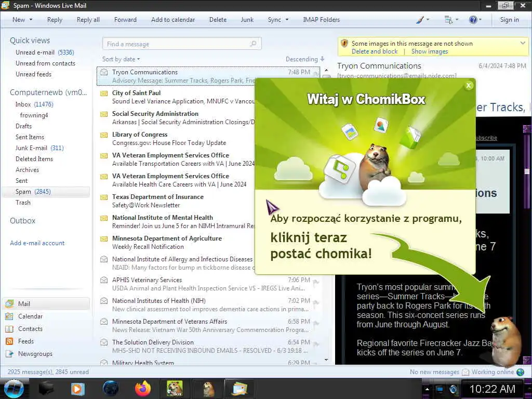
Task: Open the paintbrush color theme icon
Action: tap(420, 20)
